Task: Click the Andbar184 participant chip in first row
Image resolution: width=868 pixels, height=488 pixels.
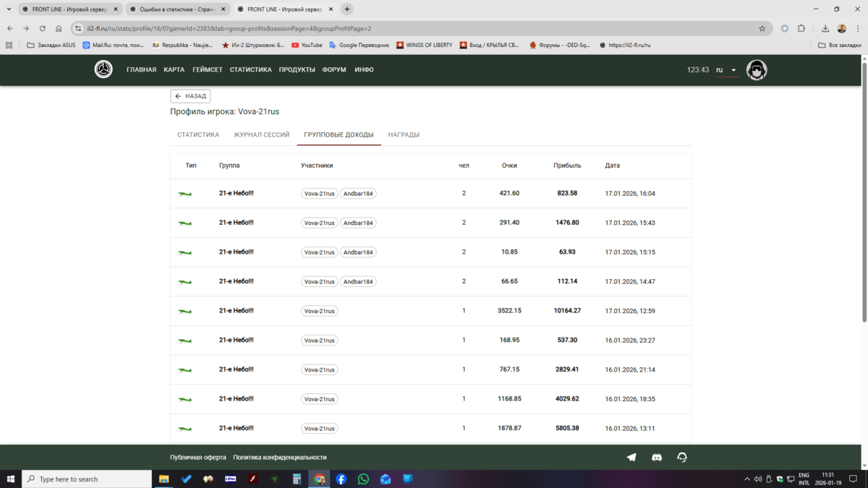Action: coord(358,194)
